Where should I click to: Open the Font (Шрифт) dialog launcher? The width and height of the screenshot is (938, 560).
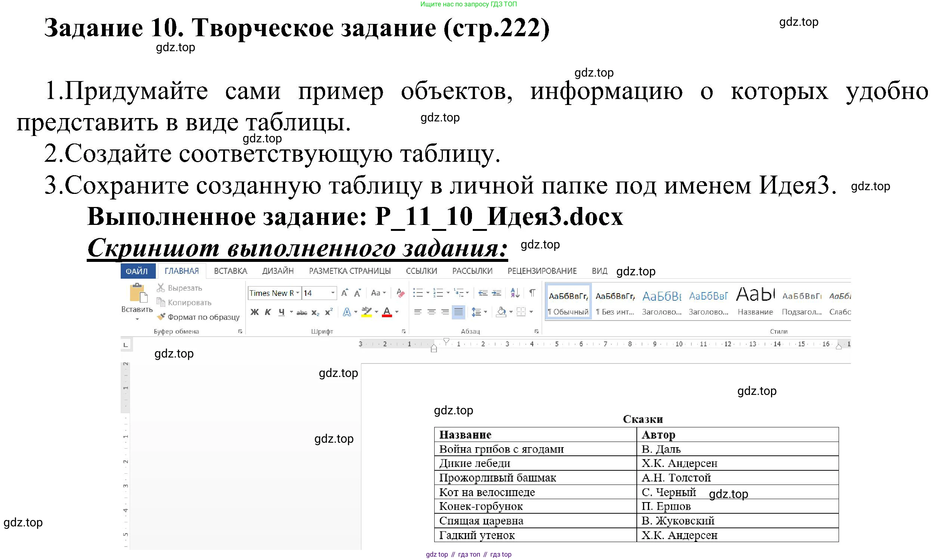point(404,332)
